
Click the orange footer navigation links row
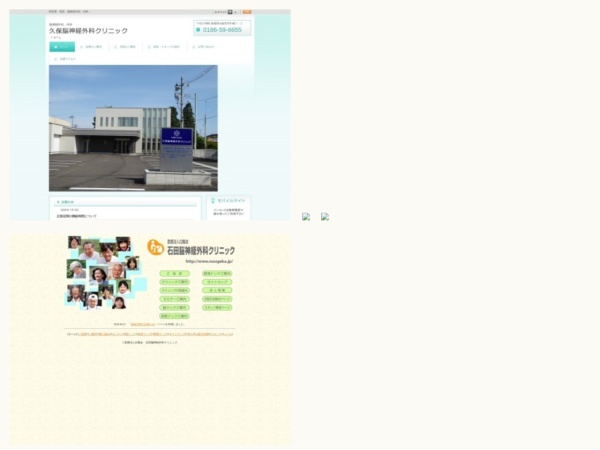point(150,334)
